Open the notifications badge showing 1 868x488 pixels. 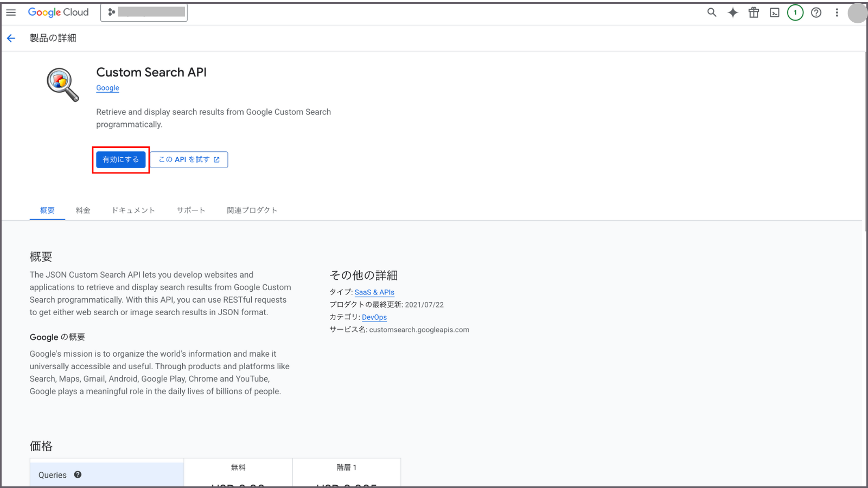pos(795,12)
